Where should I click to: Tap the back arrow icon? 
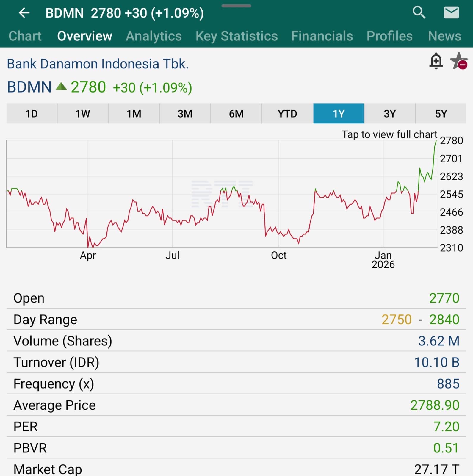click(24, 13)
